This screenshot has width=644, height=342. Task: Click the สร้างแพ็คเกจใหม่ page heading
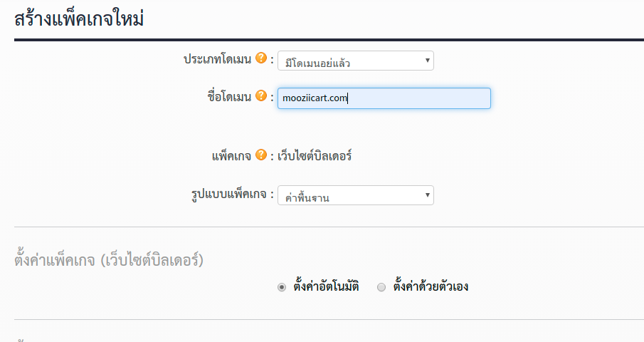79,19
